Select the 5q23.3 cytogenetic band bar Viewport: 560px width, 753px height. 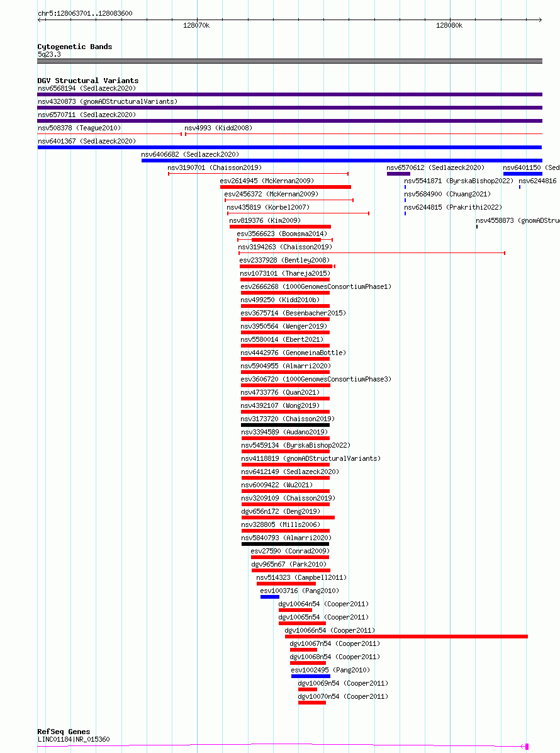coord(290,61)
